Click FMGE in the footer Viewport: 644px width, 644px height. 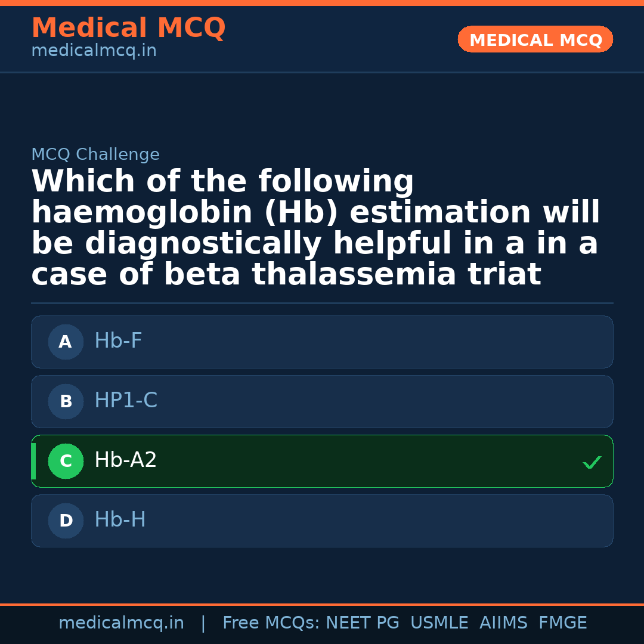[x=562, y=623]
